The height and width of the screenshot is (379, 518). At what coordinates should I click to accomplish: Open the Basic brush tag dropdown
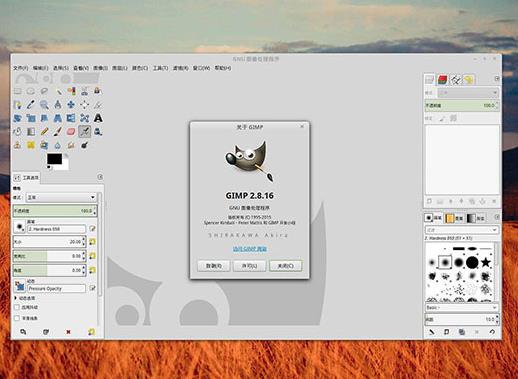pyautogui.click(x=462, y=307)
